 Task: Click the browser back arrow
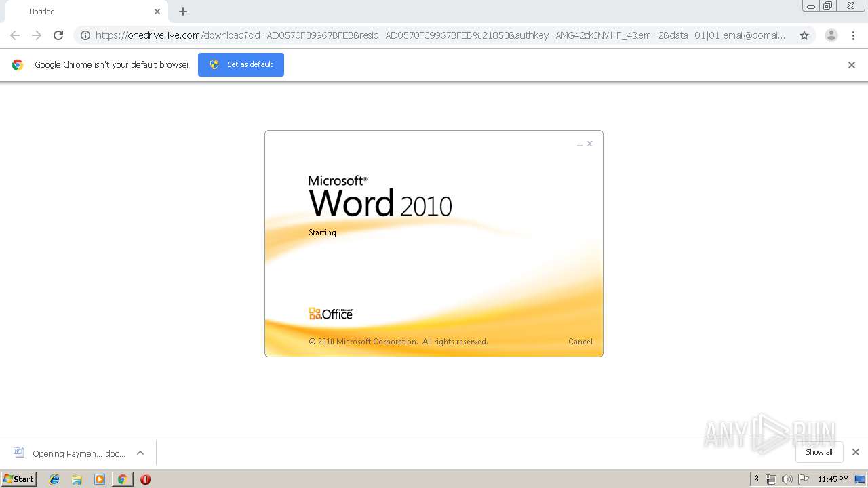(15, 35)
